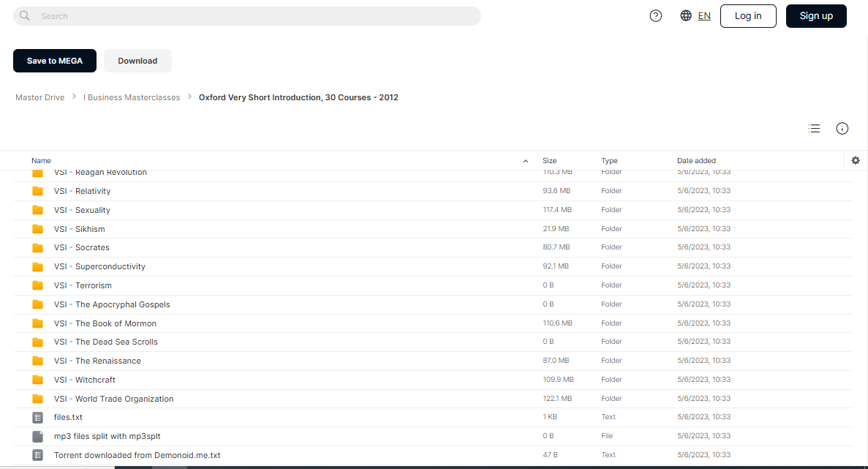This screenshot has height=469, width=868.
Task: Click folder icon for The Apocryphal Gospels
Action: (37, 304)
